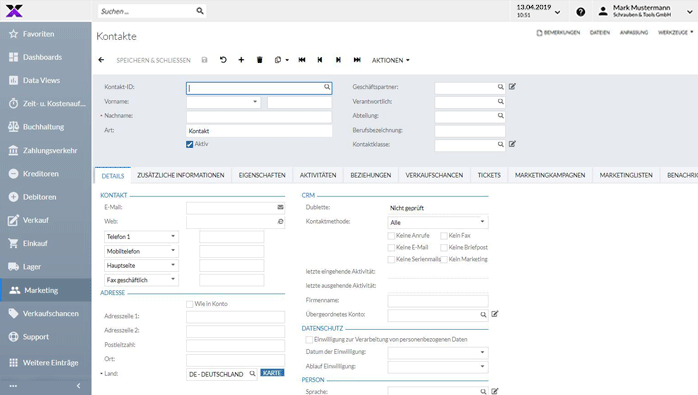Open the Telefon 1 type dropdown
Viewport: 698px width, 395px height.
tap(173, 236)
